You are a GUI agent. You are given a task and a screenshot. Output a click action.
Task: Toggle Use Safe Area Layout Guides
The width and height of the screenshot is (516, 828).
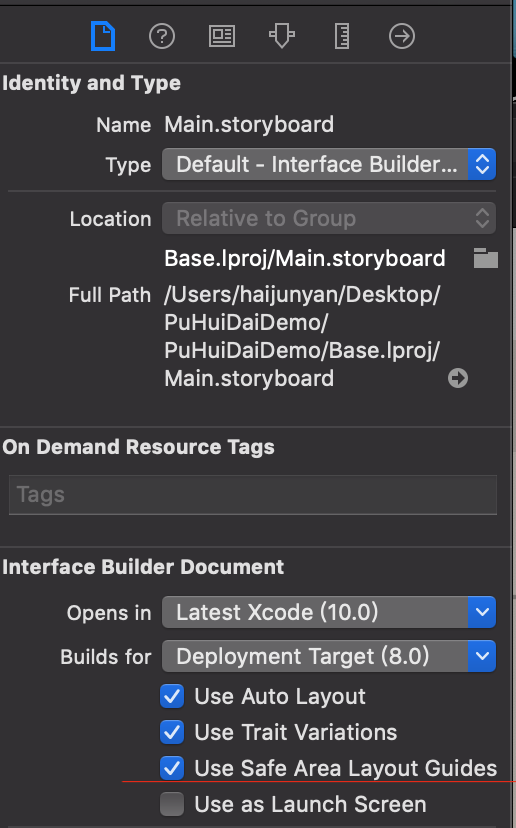(x=172, y=768)
